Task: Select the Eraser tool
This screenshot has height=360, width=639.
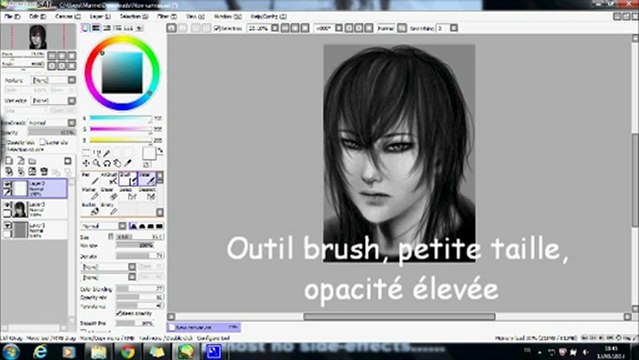Action: (x=109, y=194)
